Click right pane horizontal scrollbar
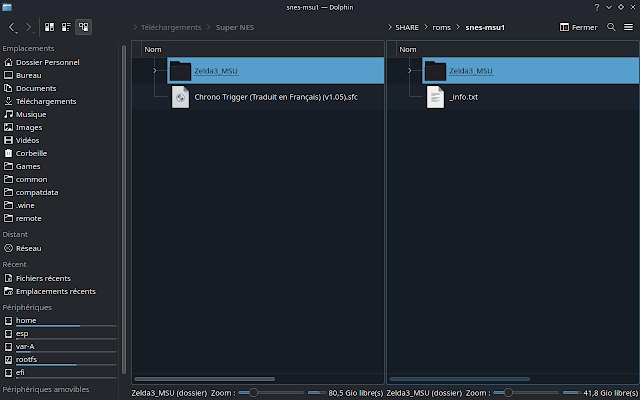Screen dimensions: 640x400 click(x=460, y=379)
